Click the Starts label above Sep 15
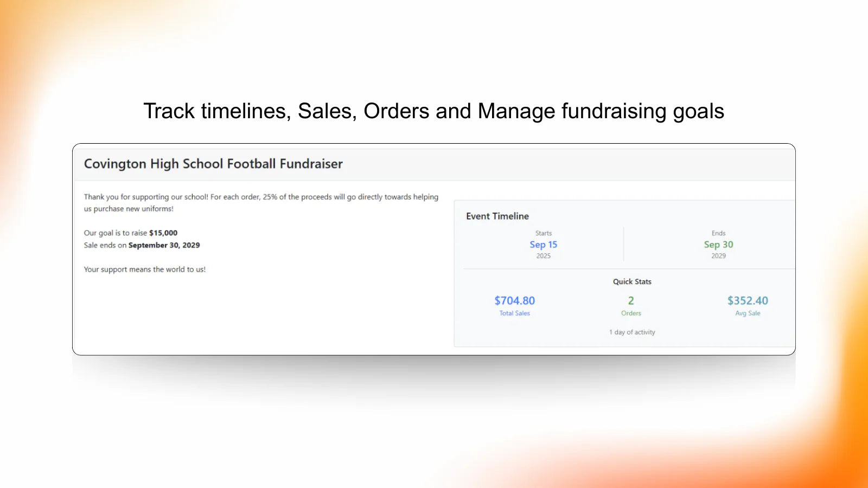Image resolution: width=868 pixels, height=488 pixels. coord(543,233)
